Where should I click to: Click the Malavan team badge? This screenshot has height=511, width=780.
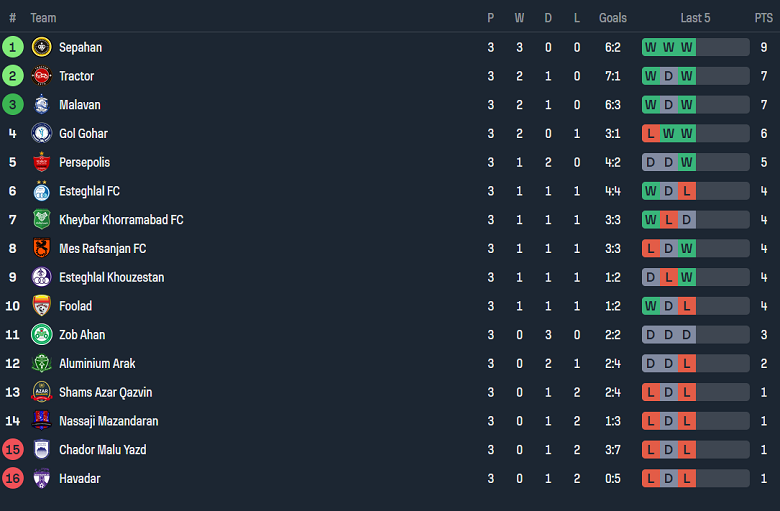click(41, 105)
